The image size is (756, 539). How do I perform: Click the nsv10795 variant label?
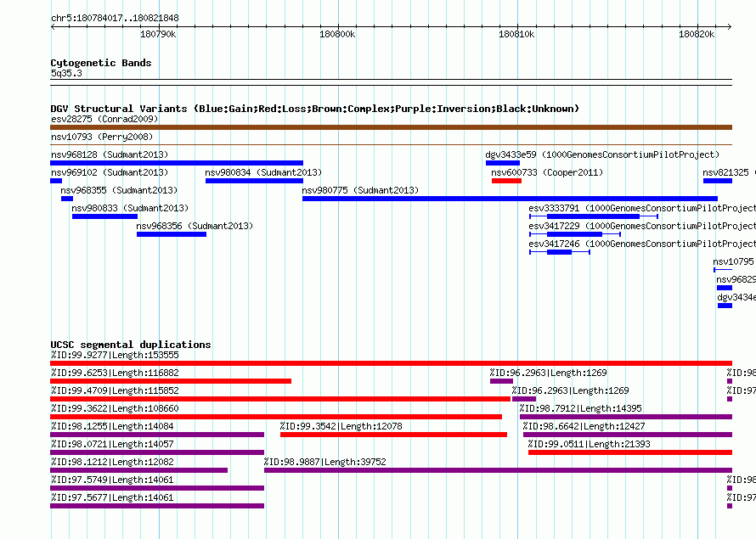[733, 261]
